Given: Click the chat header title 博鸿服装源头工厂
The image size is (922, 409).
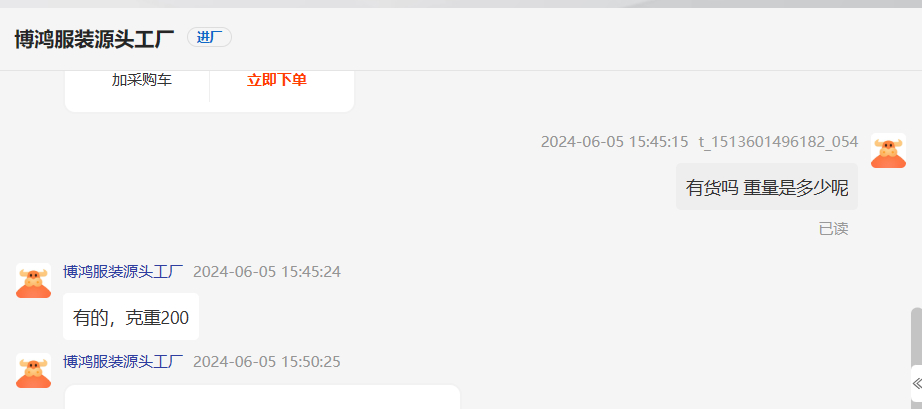Looking at the screenshot, I should click(94, 39).
